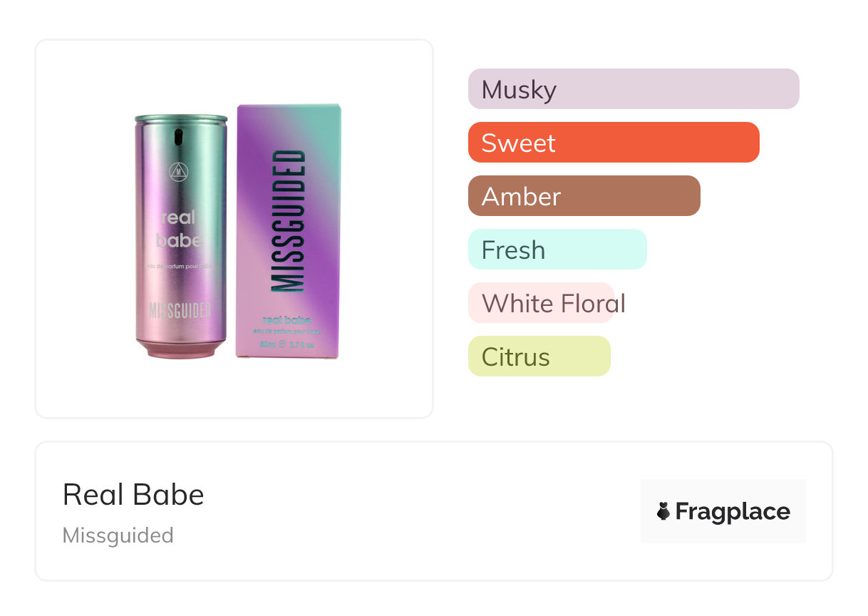
Task: Select the White Floral accord bar
Action: point(542,303)
